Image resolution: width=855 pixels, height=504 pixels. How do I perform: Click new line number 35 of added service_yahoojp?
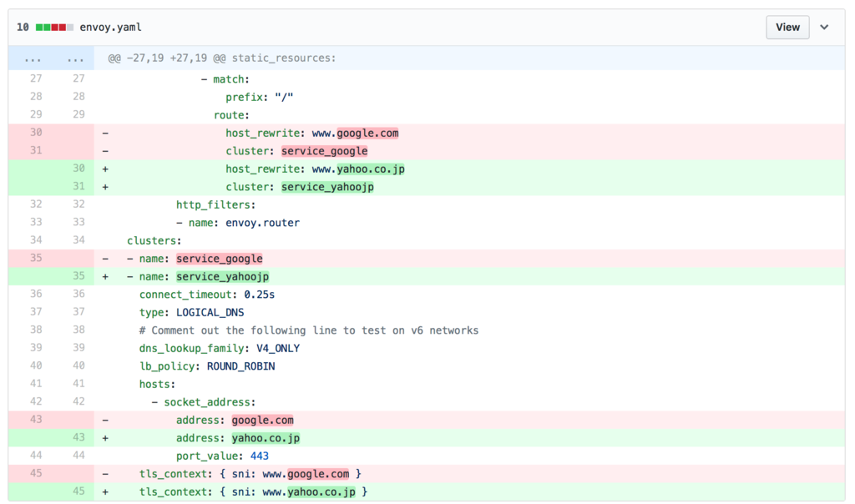coord(78,275)
